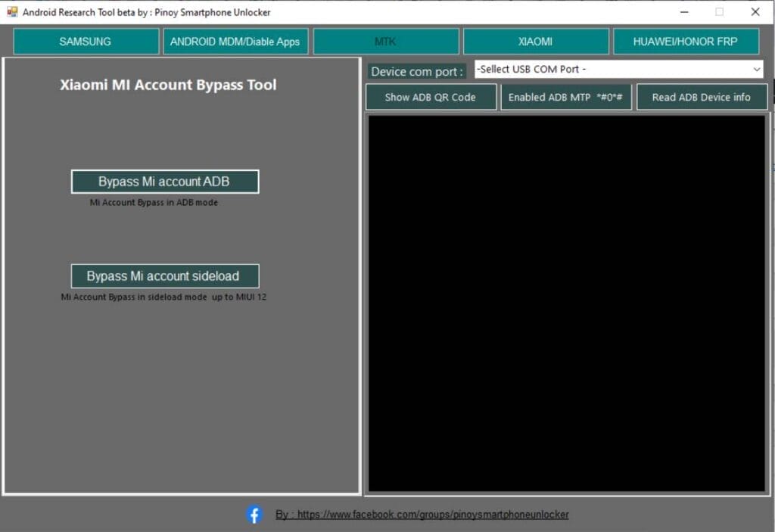
Task: Click inside the black log output area
Action: (566, 303)
